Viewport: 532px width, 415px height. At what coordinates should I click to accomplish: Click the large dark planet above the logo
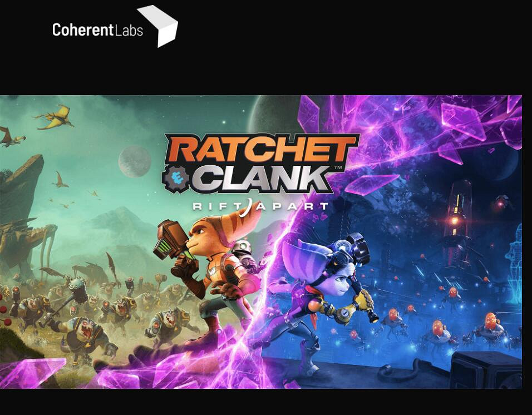(x=275, y=114)
